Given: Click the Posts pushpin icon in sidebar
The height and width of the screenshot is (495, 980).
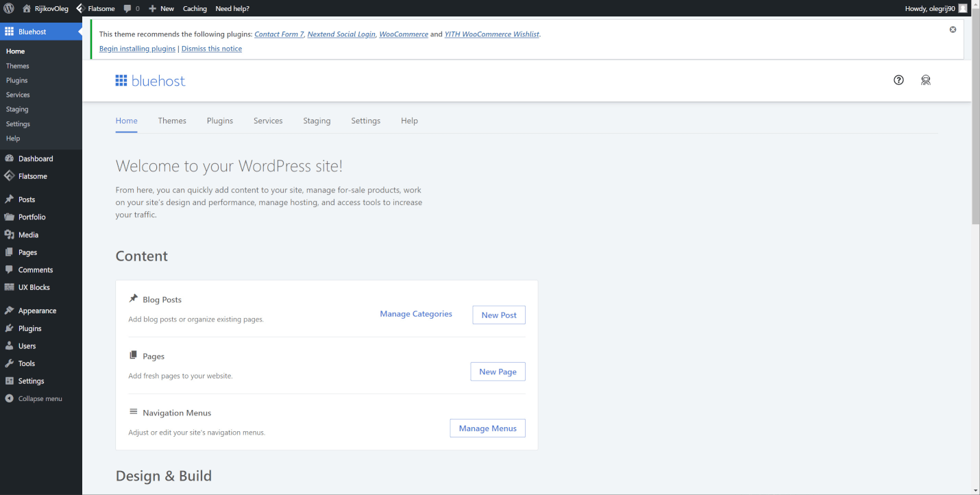Looking at the screenshot, I should (9, 200).
